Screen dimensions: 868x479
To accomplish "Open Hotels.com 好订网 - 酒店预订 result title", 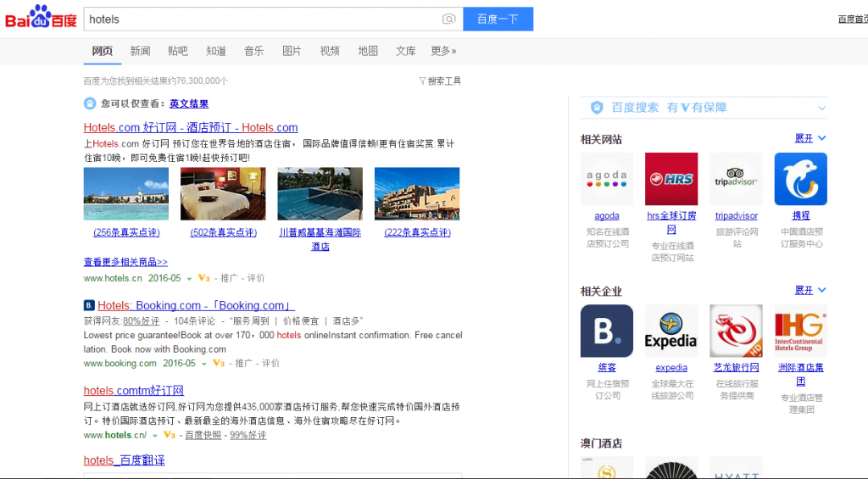I will 191,127.
